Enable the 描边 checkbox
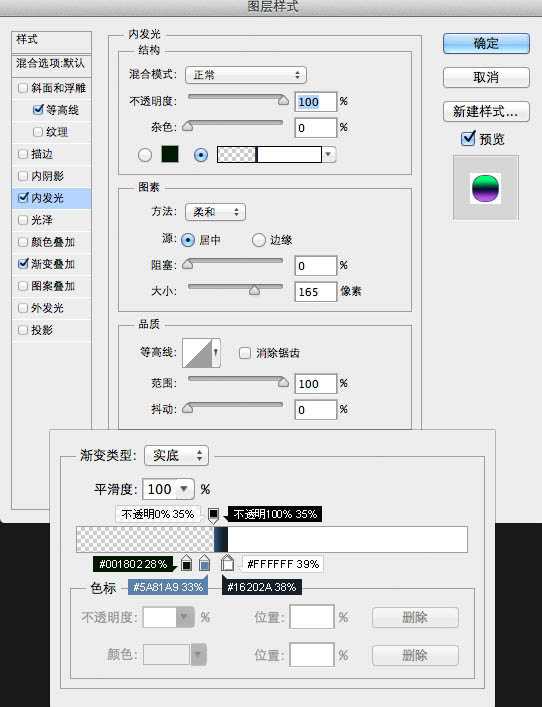 (x=23, y=154)
